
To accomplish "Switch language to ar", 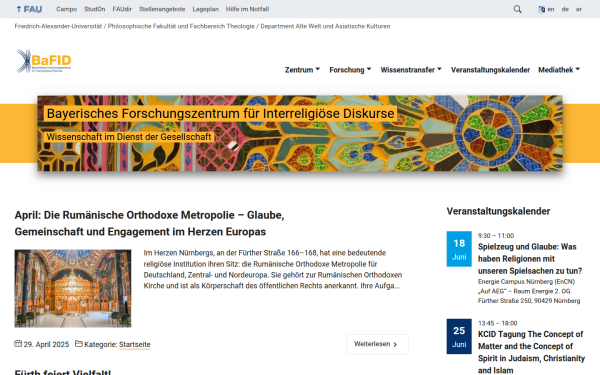I will [x=579, y=9].
